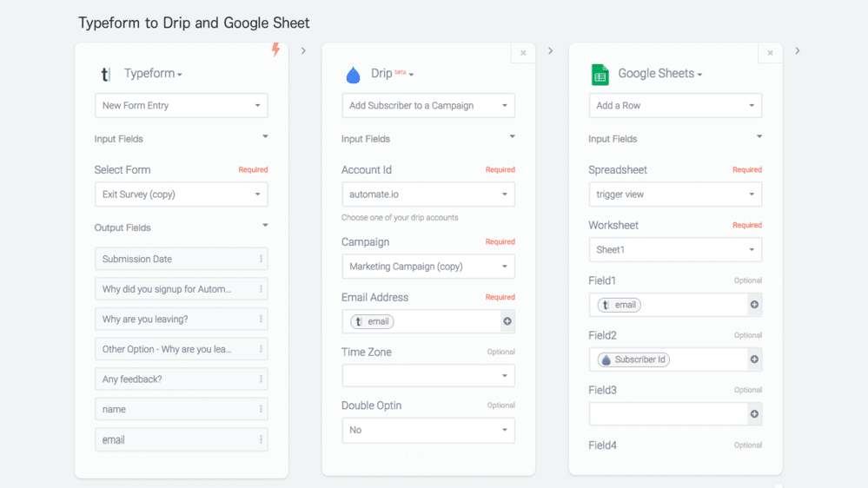Click drag handle on Why are you leaving field
This screenshot has height=488, width=868.
[261, 319]
